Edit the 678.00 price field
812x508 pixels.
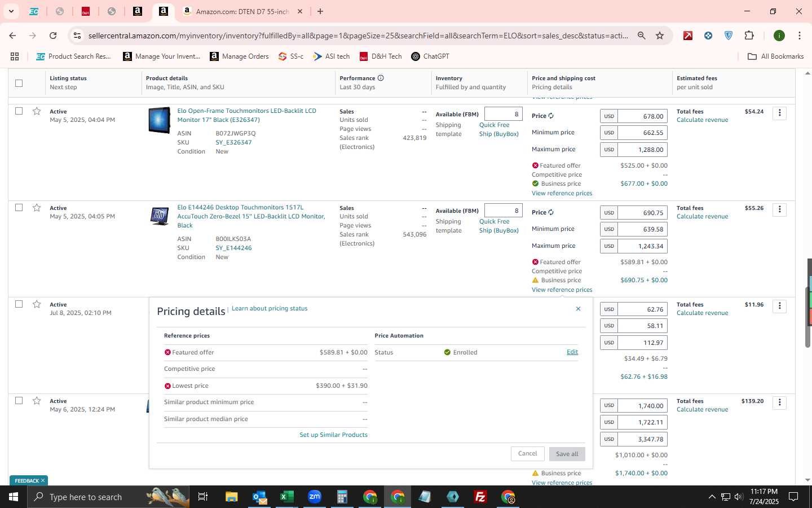643,116
